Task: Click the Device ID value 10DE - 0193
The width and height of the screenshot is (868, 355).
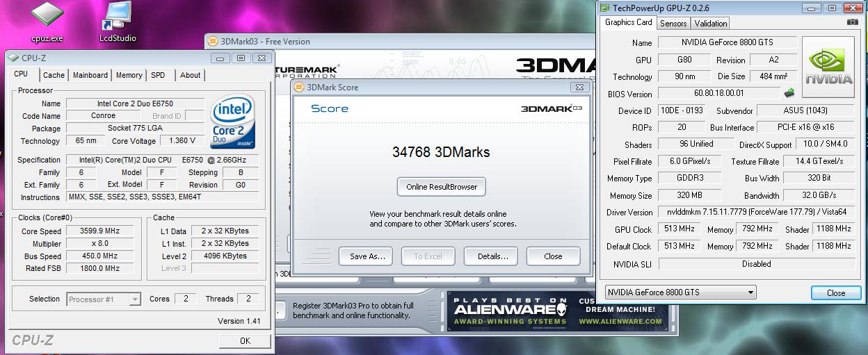Action: [681, 110]
